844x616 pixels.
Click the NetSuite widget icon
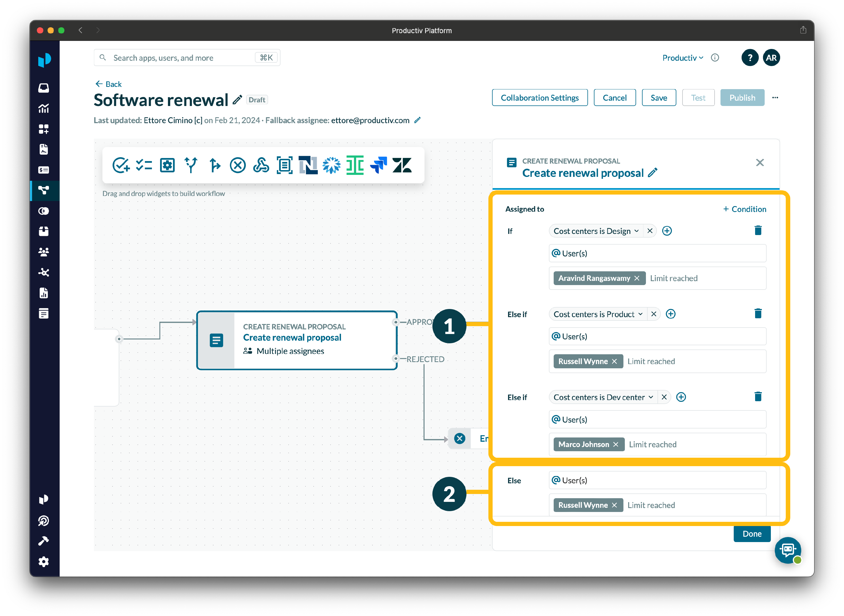(x=308, y=165)
